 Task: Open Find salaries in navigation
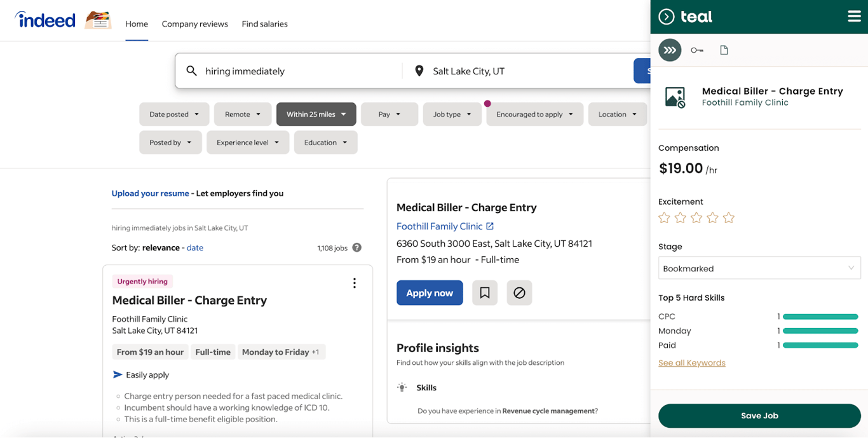[x=264, y=24]
